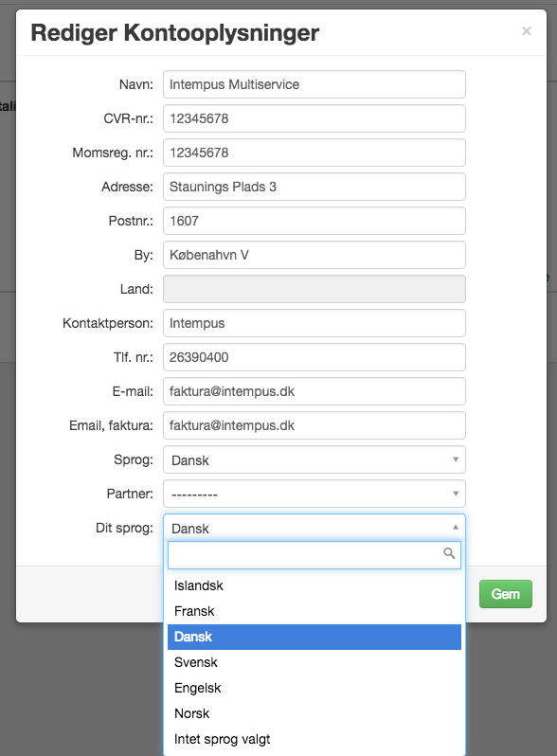The width and height of the screenshot is (557, 756).
Task: Click the search magnifier icon in dropdown
Action: click(x=449, y=553)
